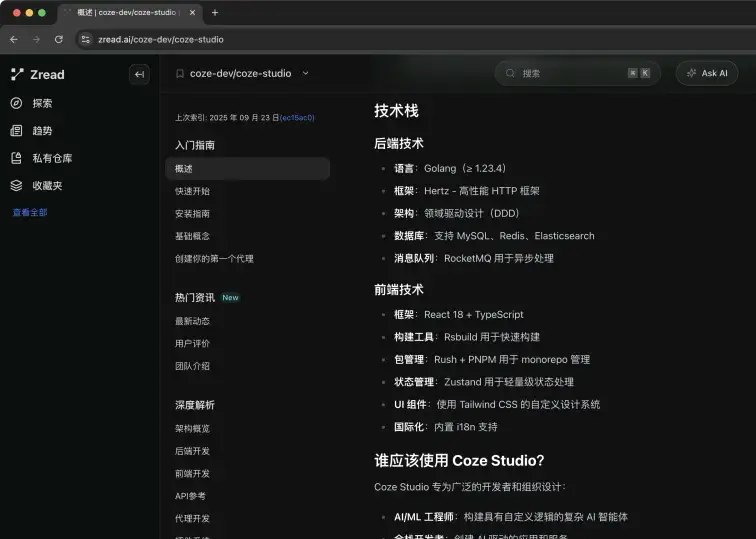The width and height of the screenshot is (756, 539).
Task: Expand the coze-dev/coze-studio repo dropdown chevron
Action: pyautogui.click(x=305, y=73)
